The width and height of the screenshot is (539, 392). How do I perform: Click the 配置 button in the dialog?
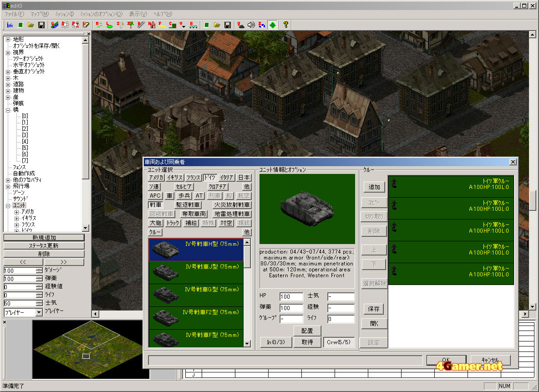click(307, 331)
